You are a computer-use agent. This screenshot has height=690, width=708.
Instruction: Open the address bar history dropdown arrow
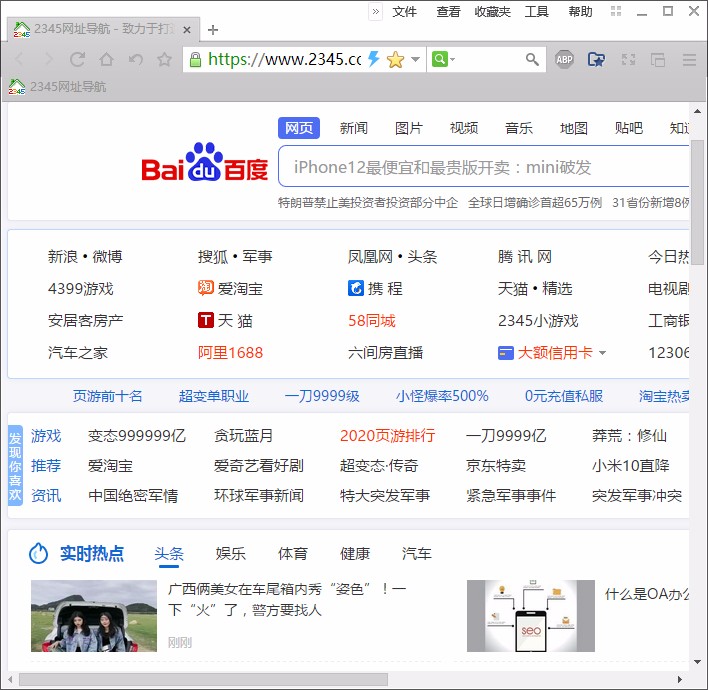pos(415,59)
